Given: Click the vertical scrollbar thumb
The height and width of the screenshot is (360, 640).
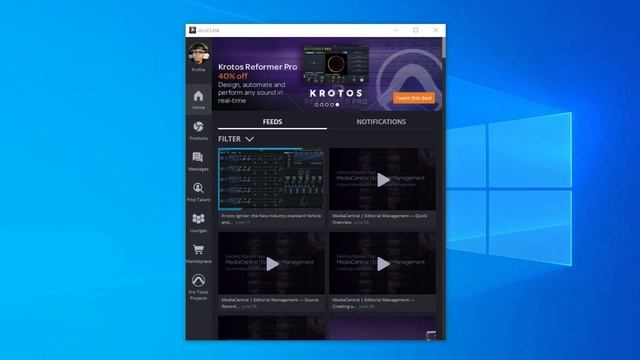Looking at the screenshot, I should tap(444, 48).
